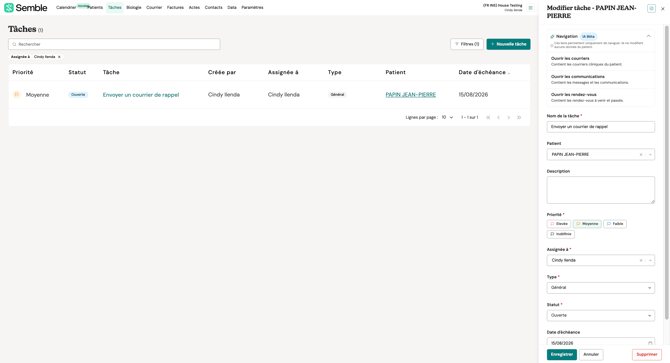
Task: Open the PAPIN JEAN-PIERRE patient link
Action: (411, 95)
